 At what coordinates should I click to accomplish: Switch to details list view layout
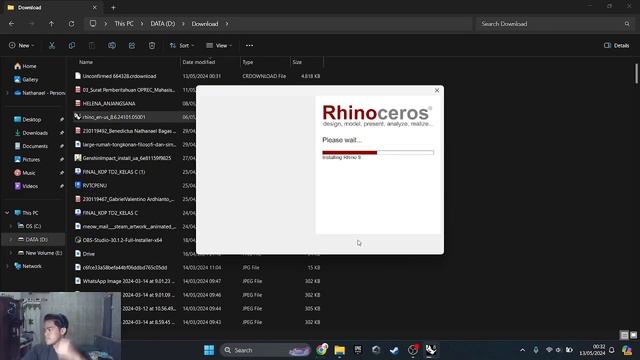624,335
